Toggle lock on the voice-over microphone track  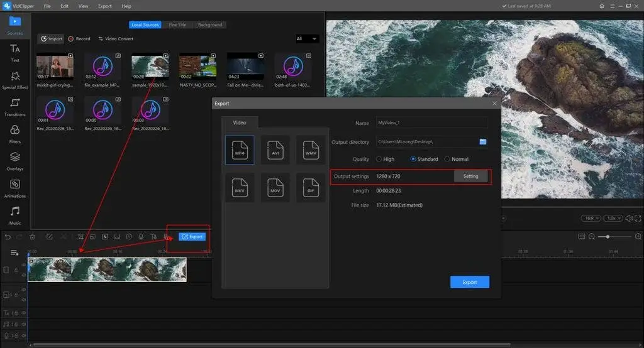(x=16, y=335)
